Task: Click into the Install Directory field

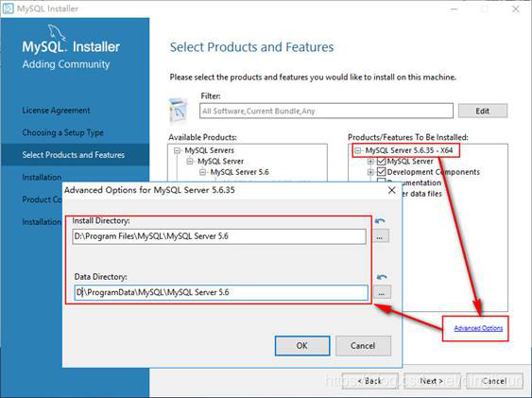Action: (219, 236)
